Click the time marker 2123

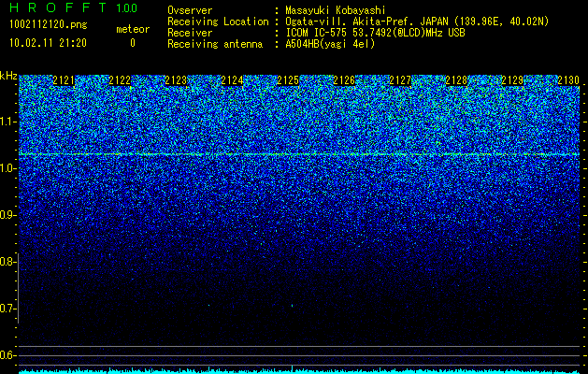176,80
